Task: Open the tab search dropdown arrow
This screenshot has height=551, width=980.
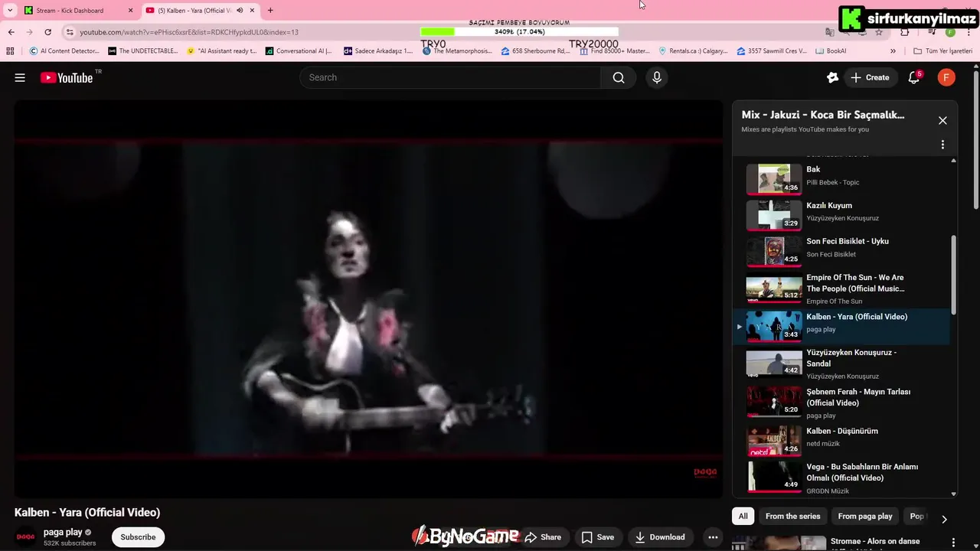Action: 10,10
